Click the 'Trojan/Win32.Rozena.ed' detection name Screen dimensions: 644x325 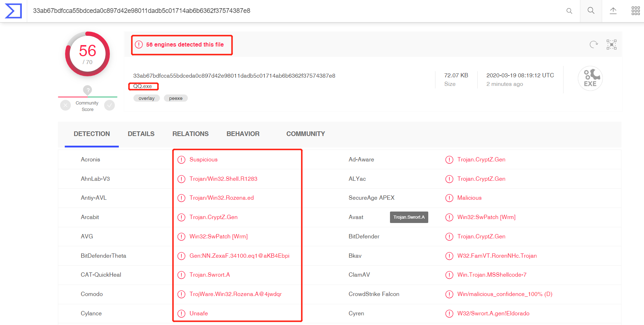pos(221,198)
